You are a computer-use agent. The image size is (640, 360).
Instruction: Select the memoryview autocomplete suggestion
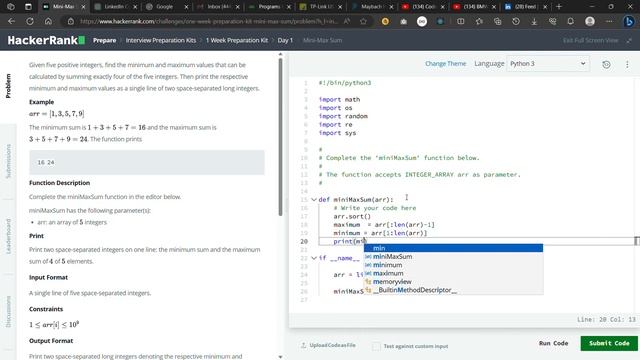pyautogui.click(x=453, y=282)
